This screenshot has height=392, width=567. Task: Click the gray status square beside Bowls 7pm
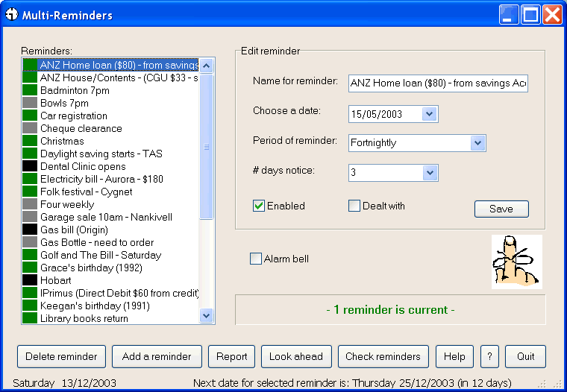point(30,103)
